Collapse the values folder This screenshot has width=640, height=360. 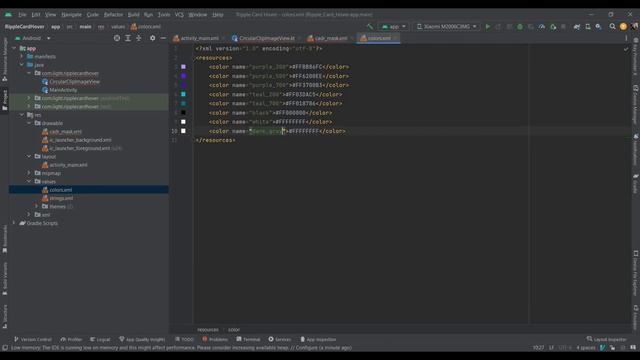point(29,181)
